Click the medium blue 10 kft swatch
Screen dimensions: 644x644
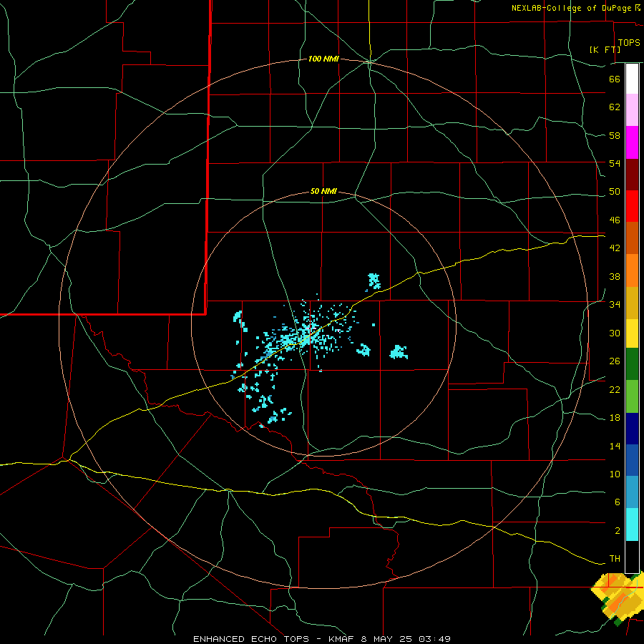(632, 460)
